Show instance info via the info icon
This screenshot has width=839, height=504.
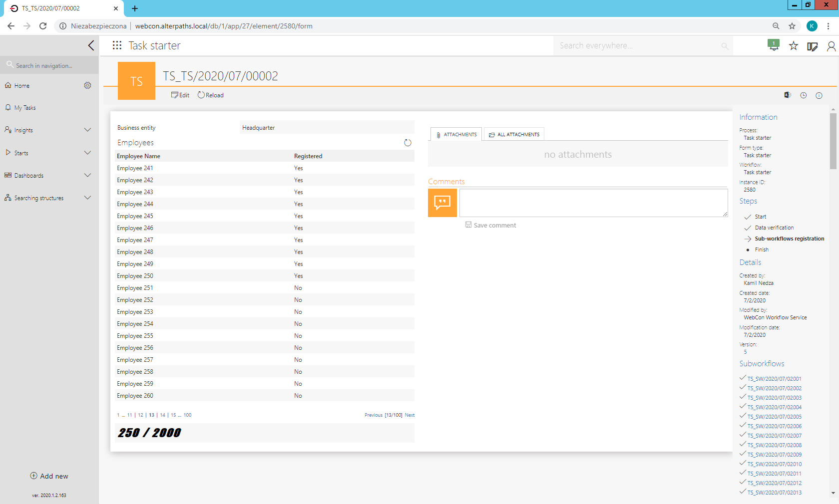click(x=819, y=95)
